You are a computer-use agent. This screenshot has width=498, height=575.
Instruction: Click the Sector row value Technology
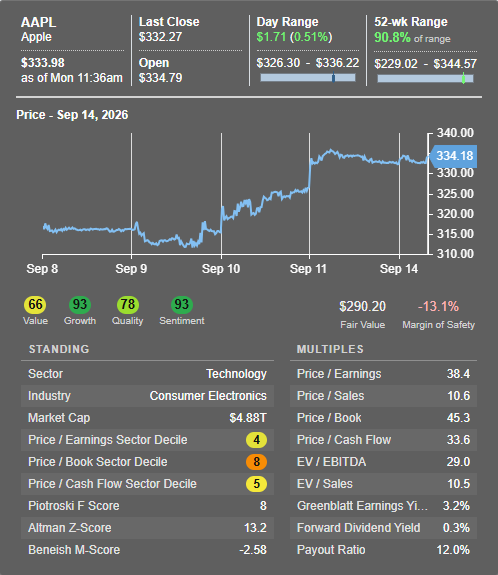pyautogui.click(x=236, y=374)
